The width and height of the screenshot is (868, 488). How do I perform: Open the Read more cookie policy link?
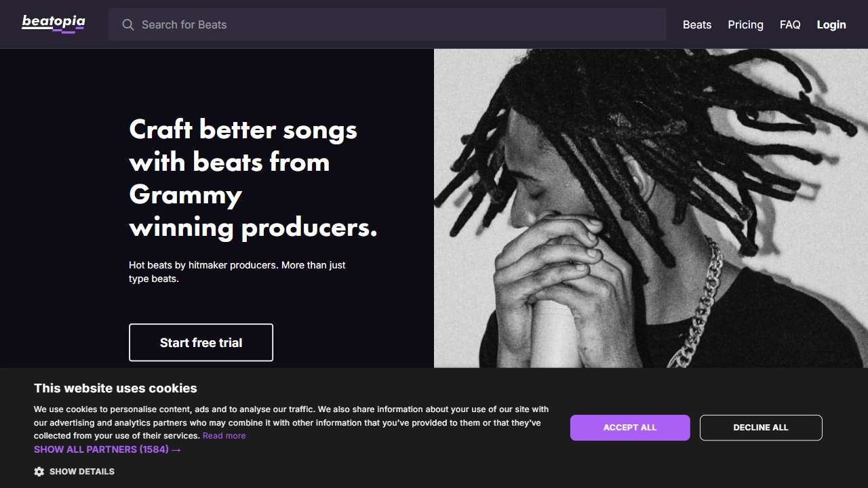pyautogui.click(x=224, y=435)
